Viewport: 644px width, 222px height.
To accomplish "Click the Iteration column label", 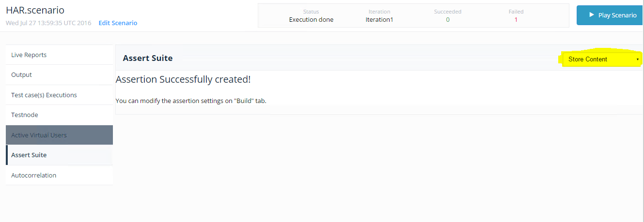I will [x=379, y=12].
